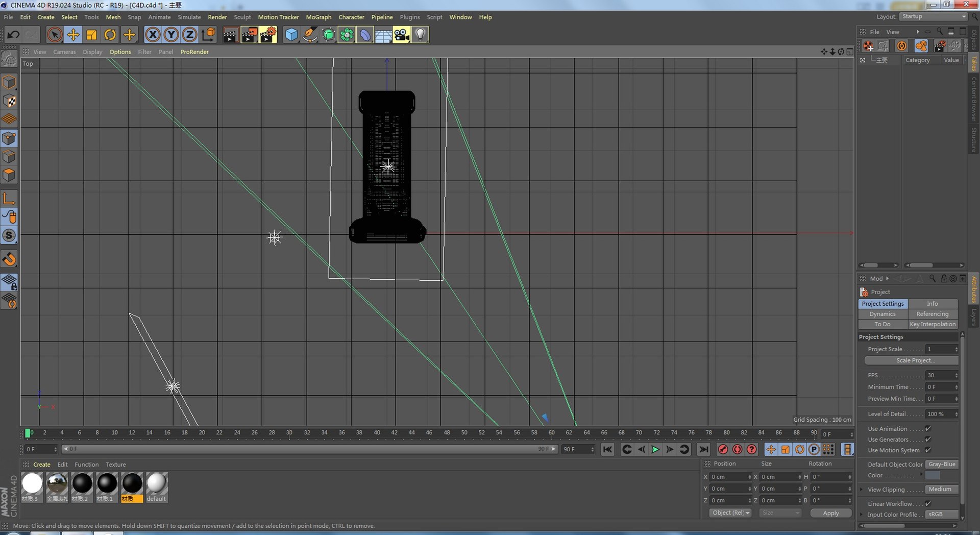Toggle X-axis lock
980x535 pixels.
pos(153,35)
